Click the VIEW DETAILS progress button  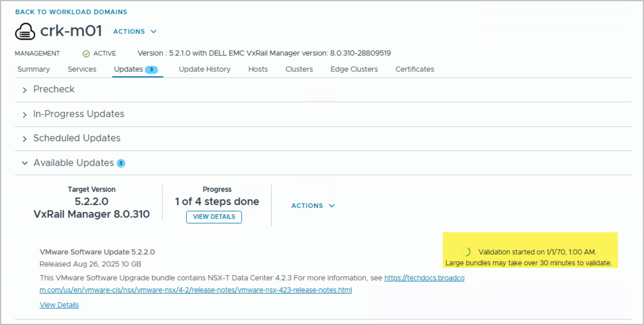point(214,217)
